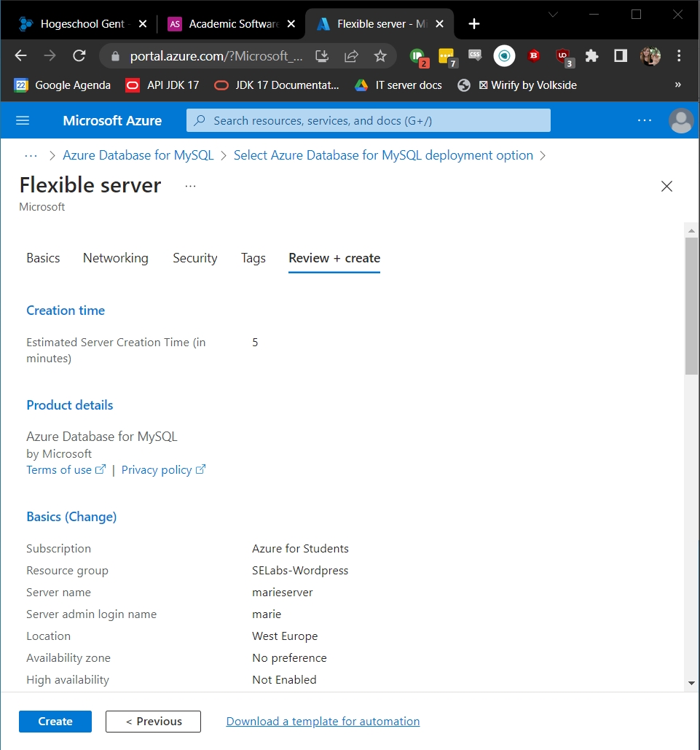The image size is (700, 750).
Task: Expand the collapsed breadcrumb ellipsis
Action: 31,155
